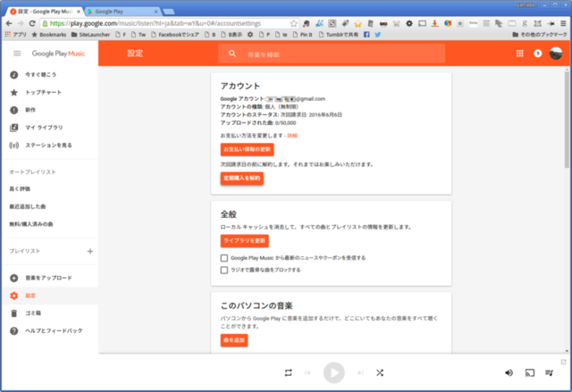This screenshot has height=392, width=572.
Task: Select the 高く評価 auto playlist
Action: tap(50, 188)
